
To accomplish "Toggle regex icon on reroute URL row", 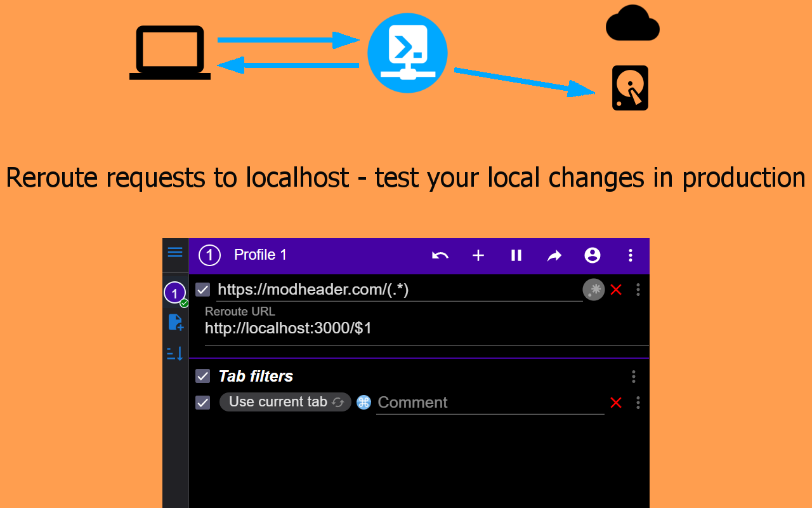I will [x=594, y=290].
